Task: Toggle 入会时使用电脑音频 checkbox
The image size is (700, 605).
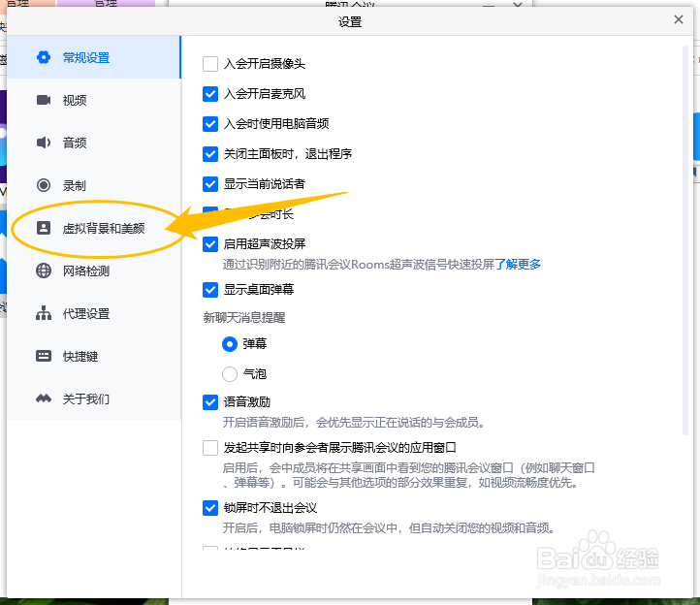Action: 210,124
